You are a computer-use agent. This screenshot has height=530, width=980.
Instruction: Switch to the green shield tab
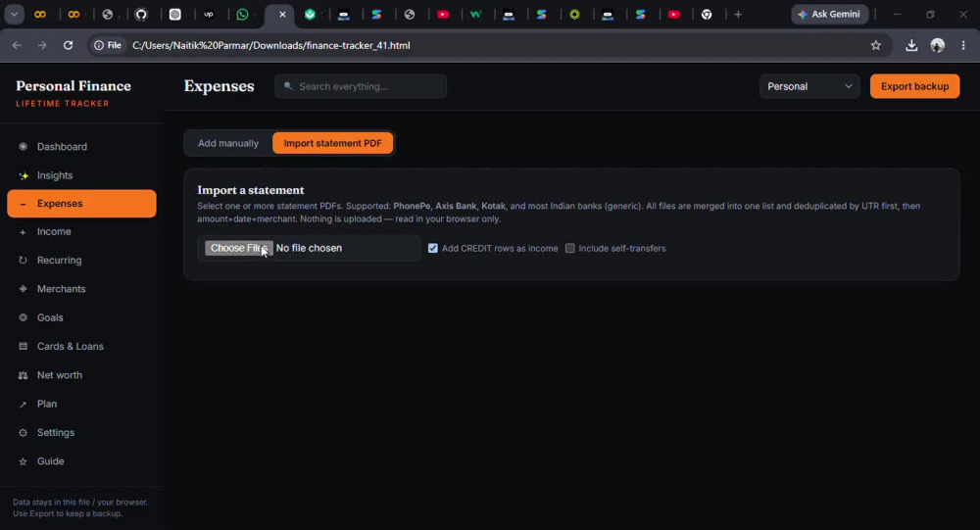tap(310, 15)
